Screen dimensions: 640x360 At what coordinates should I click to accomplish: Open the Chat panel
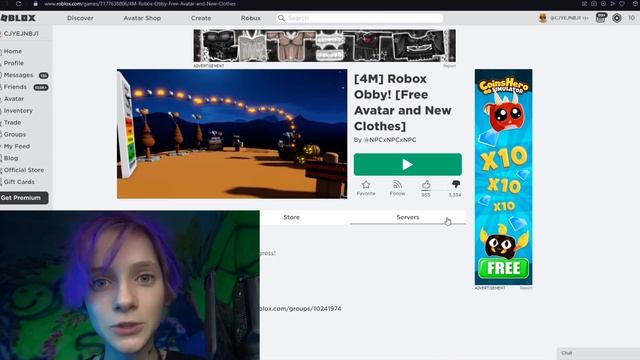(598, 353)
